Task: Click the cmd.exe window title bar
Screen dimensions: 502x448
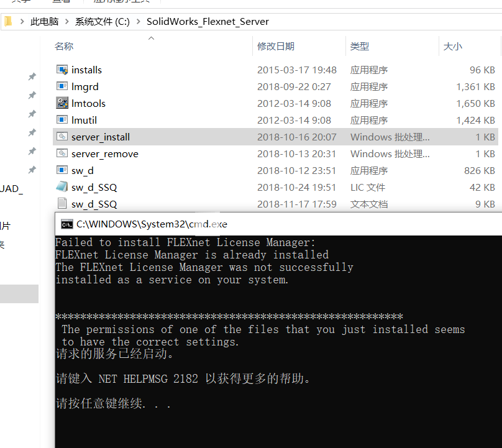Action: click(x=278, y=224)
